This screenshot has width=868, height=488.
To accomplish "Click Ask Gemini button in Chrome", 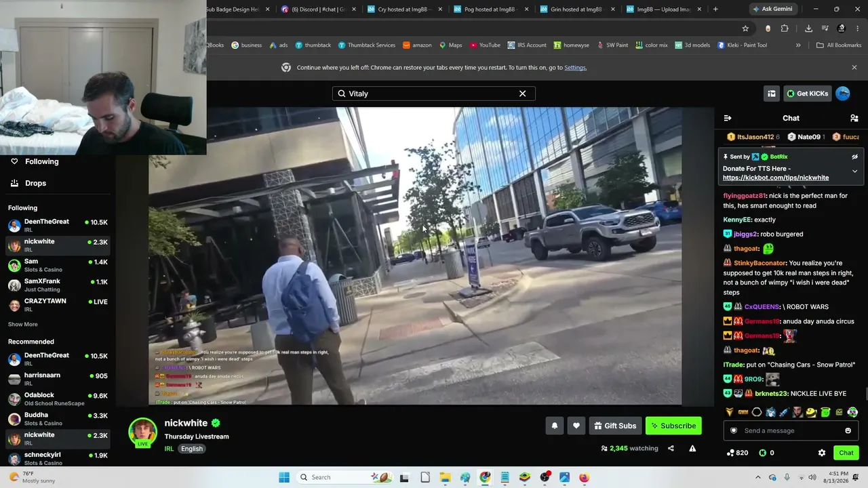I will click(x=772, y=9).
